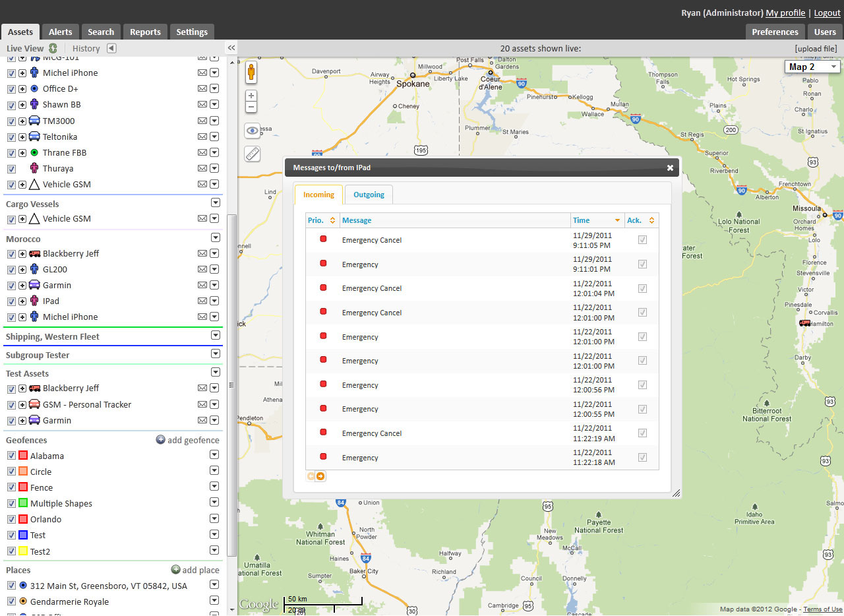Click the map zoom in plus button
Image resolution: width=844 pixels, height=616 pixels.
(251, 96)
